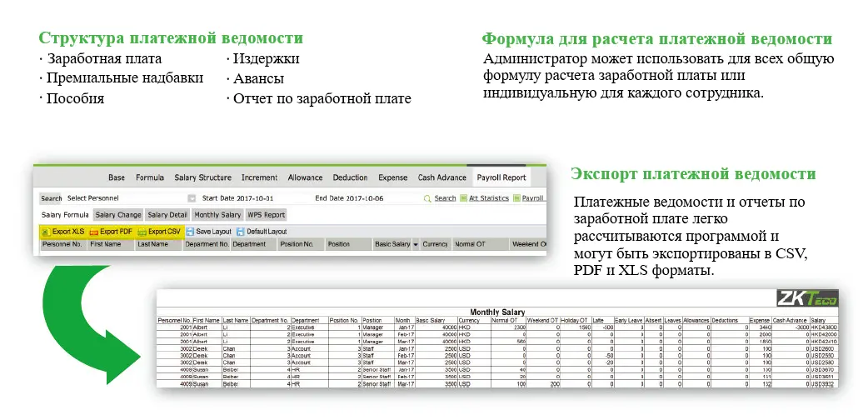
Task: Click the Currency column header
Action: point(435,245)
